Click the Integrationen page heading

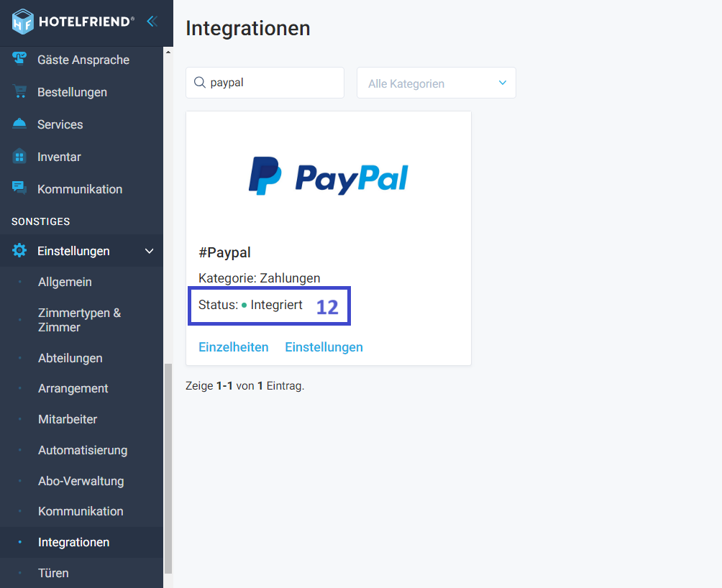pyautogui.click(x=247, y=28)
